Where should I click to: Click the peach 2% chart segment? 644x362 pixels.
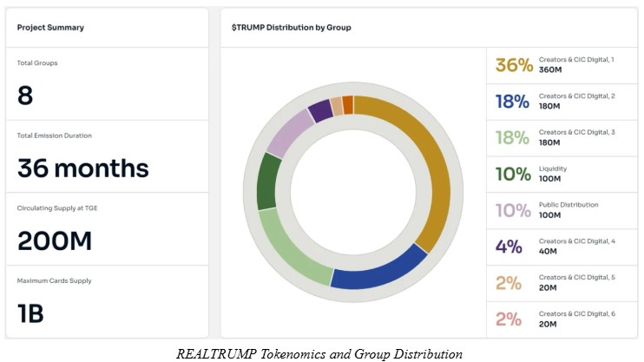click(338, 106)
